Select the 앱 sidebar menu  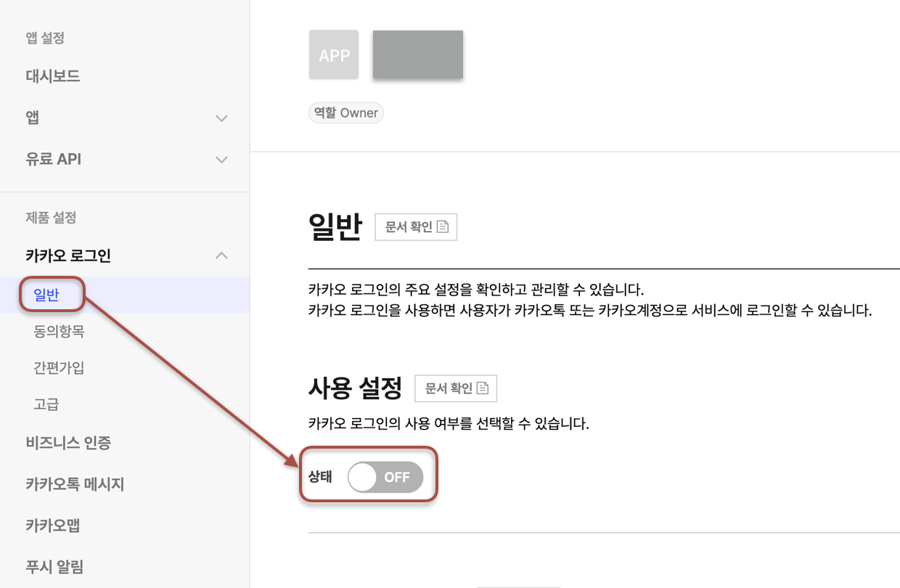pyautogui.click(x=32, y=118)
